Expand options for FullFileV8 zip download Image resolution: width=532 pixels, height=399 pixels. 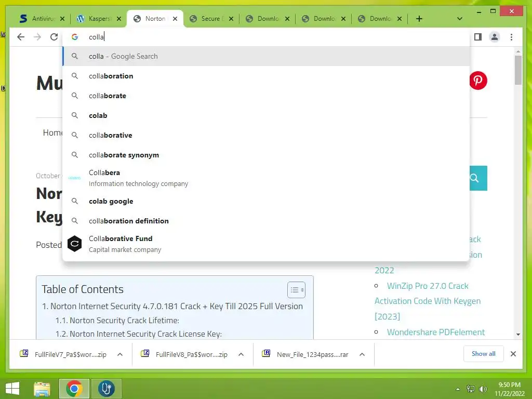[x=241, y=354]
